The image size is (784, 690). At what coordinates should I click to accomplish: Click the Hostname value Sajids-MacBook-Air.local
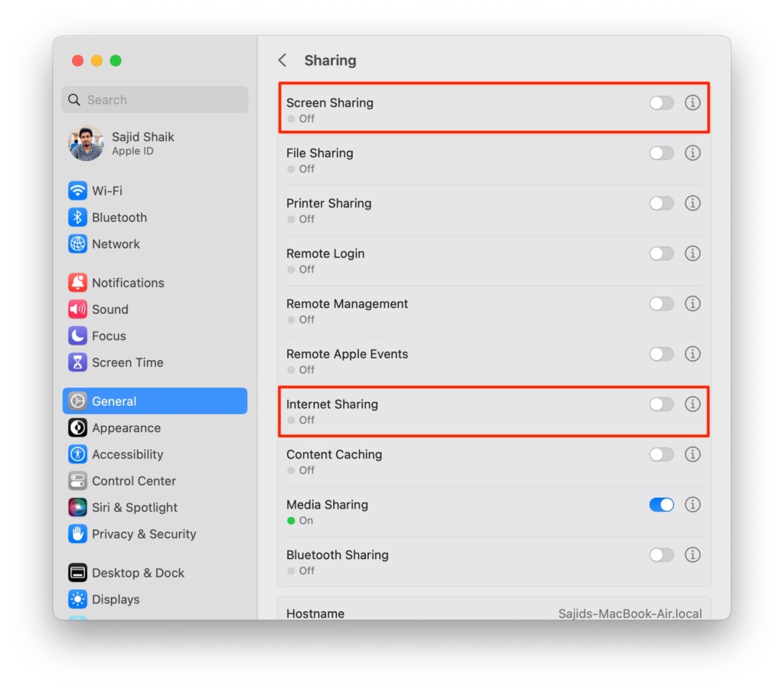(629, 613)
